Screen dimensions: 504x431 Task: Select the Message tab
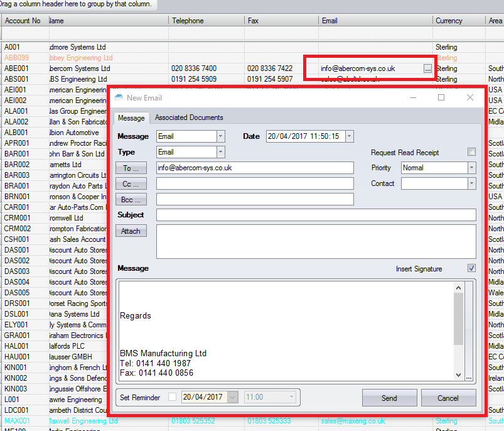[132, 118]
